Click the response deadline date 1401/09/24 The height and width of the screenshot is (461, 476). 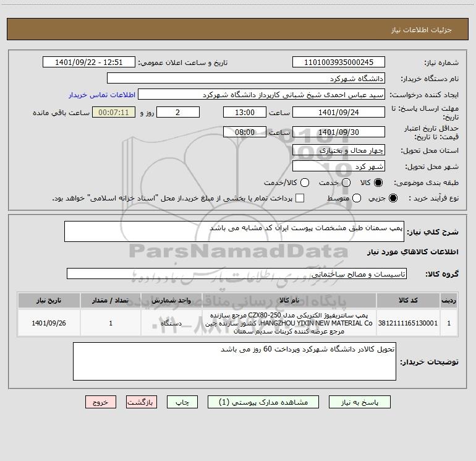[x=339, y=112]
